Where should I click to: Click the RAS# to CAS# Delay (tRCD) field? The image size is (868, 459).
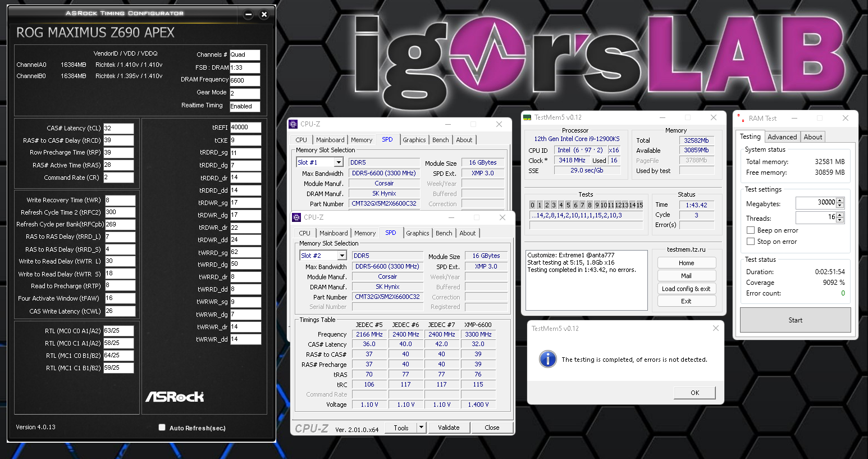point(118,140)
